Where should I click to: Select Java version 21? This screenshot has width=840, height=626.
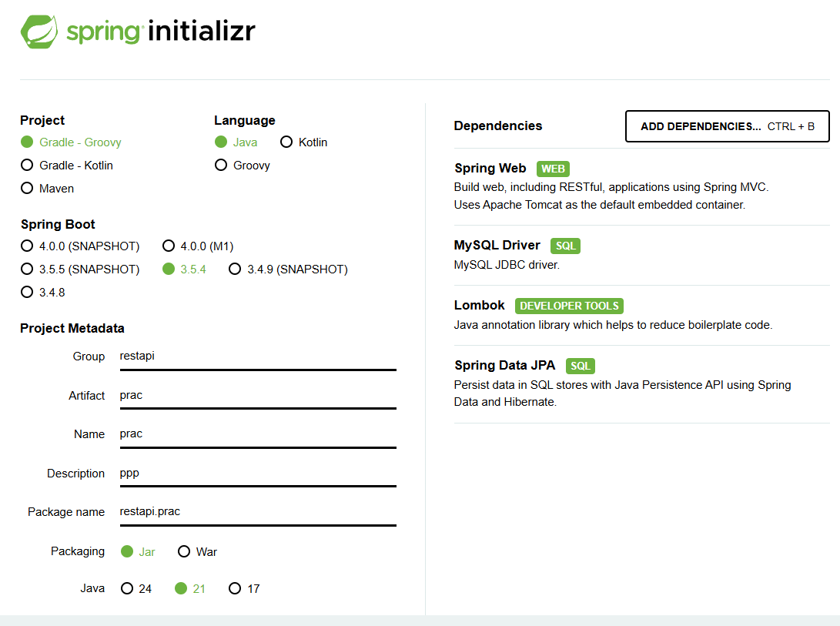(190, 588)
